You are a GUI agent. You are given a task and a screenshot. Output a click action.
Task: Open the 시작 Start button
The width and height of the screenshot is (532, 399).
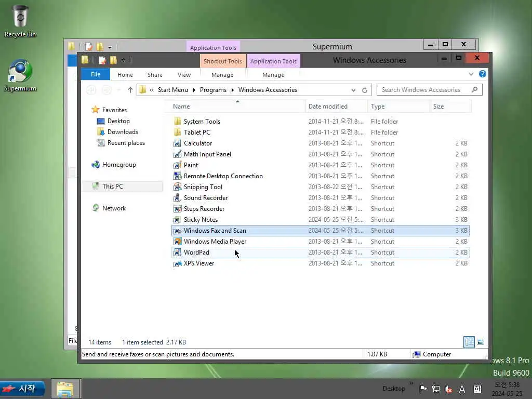[x=22, y=389]
